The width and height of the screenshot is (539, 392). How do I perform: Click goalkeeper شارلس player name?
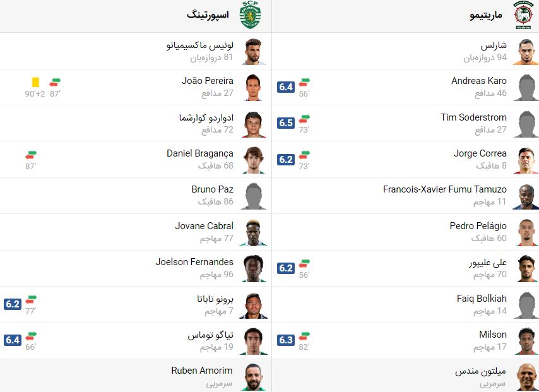(x=493, y=45)
